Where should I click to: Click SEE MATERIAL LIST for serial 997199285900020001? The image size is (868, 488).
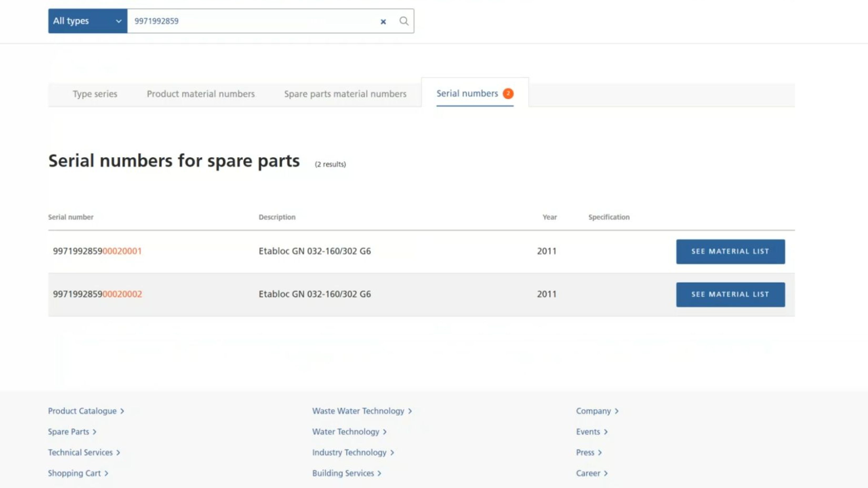tap(730, 251)
